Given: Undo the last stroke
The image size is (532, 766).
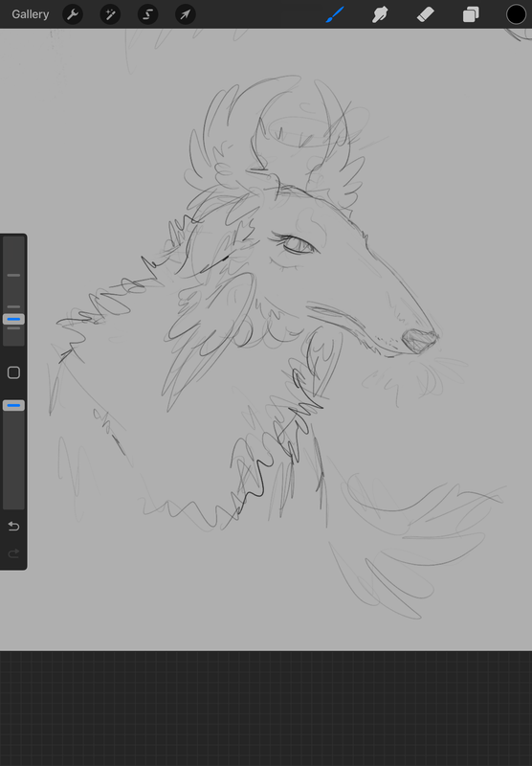Looking at the screenshot, I should [13, 526].
